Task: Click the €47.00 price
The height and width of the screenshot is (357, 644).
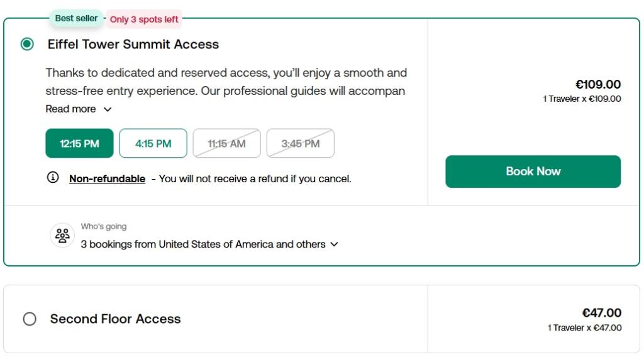Action: [x=601, y=313]
